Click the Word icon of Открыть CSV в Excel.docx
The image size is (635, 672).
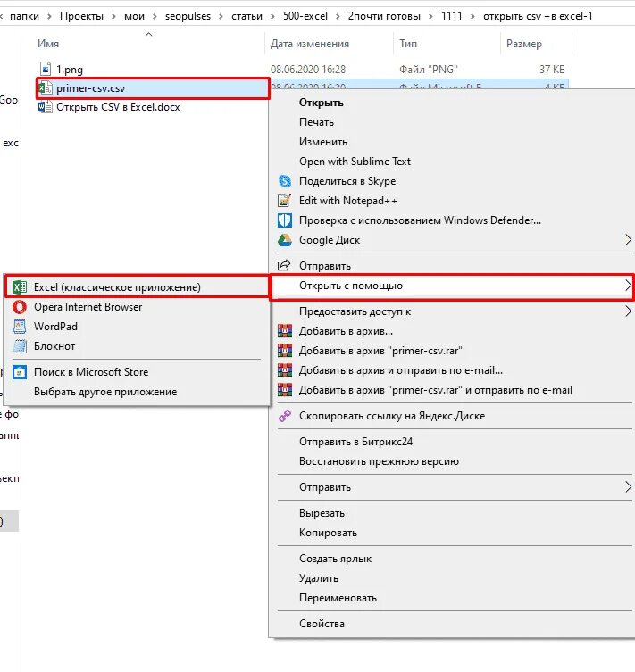point(45,107)
